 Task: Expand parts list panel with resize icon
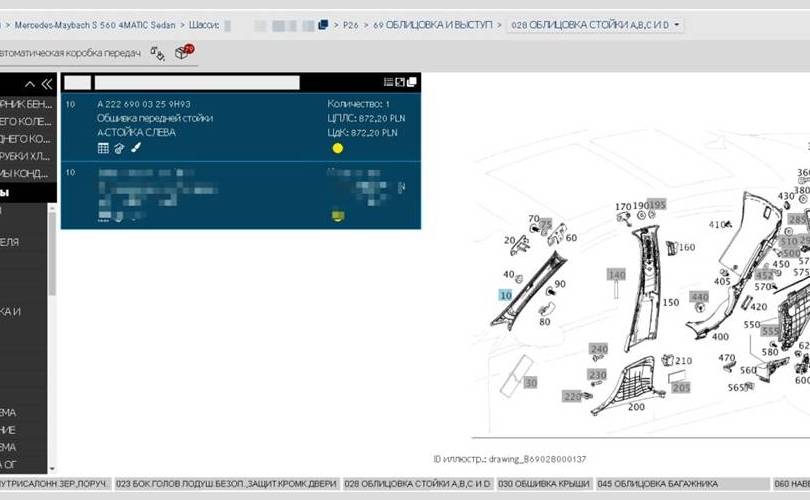point(400,82)
